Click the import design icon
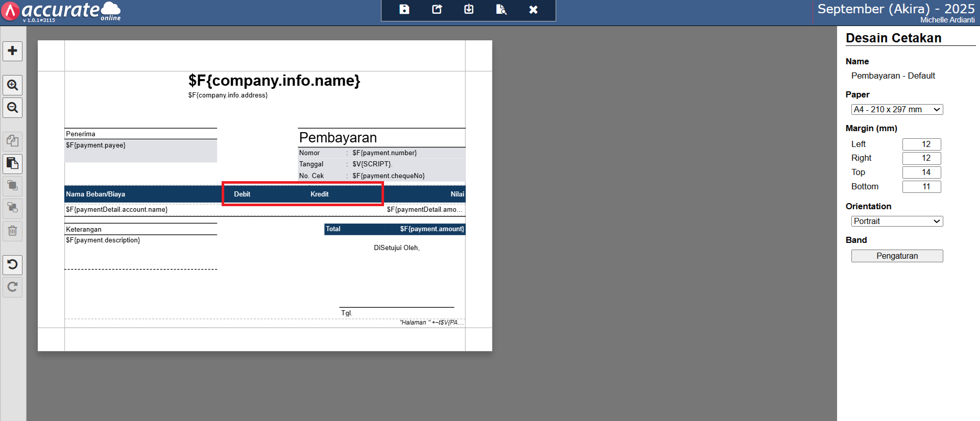This screenshot has width=980, height=421. [x=469, y=10]
